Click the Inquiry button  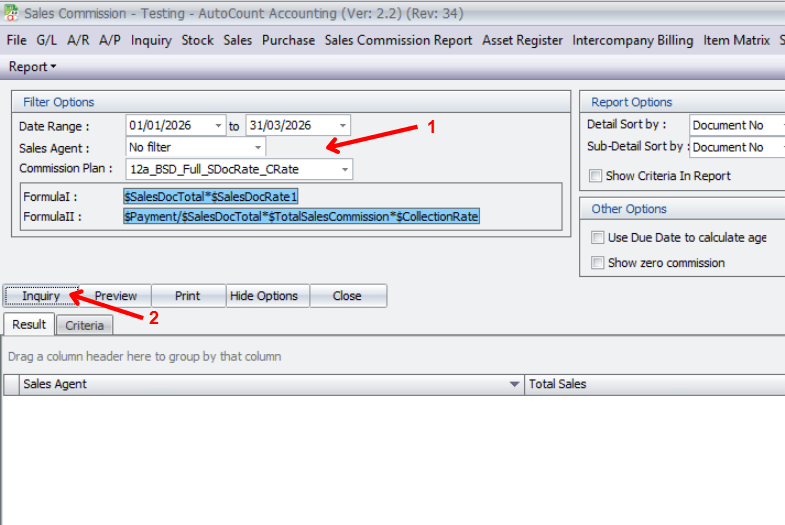[41, 296]
